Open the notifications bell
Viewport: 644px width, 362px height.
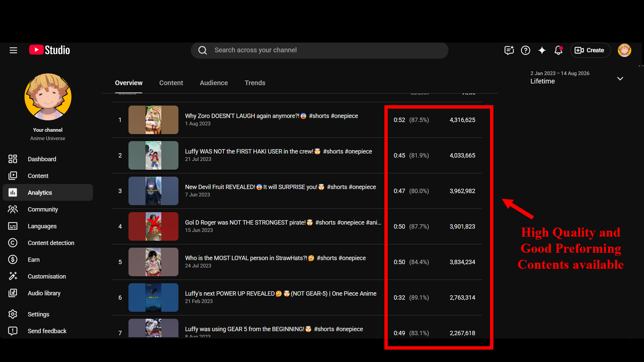[x=558, y=50]
